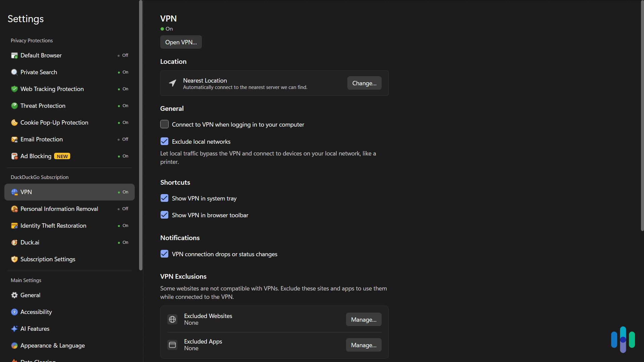Screen dimensions: 644x362
Task: Click the NEW badge beside Ad Blocking
Action: [x=62, y=156]
